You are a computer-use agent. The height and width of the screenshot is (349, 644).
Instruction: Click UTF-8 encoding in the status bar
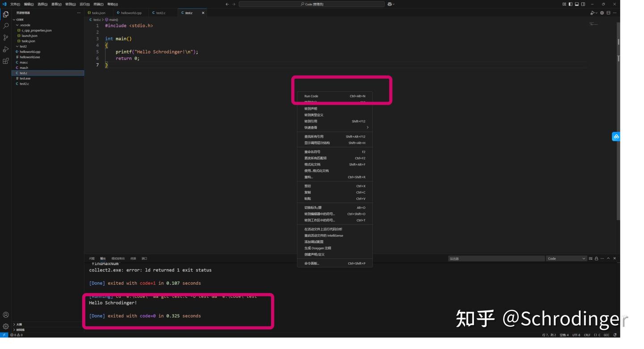click(x=576, y=335)
